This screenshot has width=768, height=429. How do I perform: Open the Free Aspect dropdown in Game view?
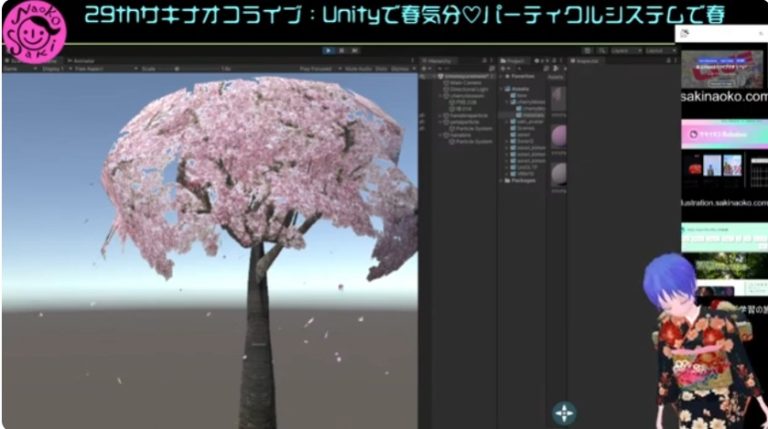(x=105, y=69)
